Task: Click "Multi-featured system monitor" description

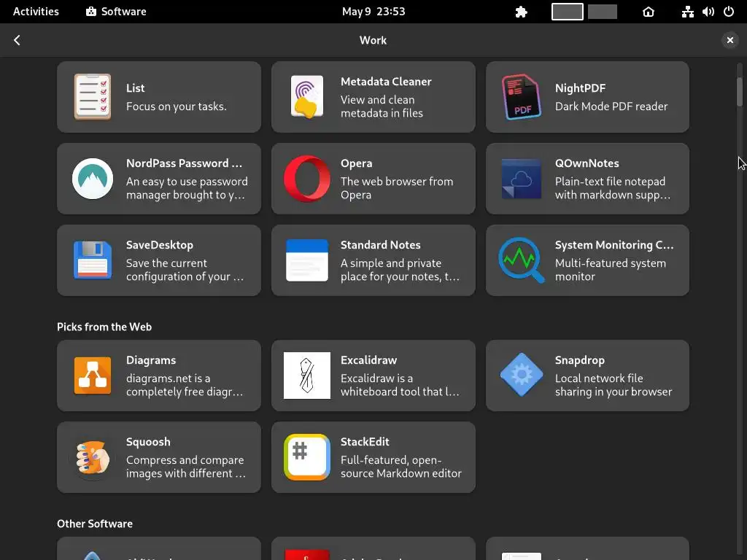Action: click(x=611, y=270)
